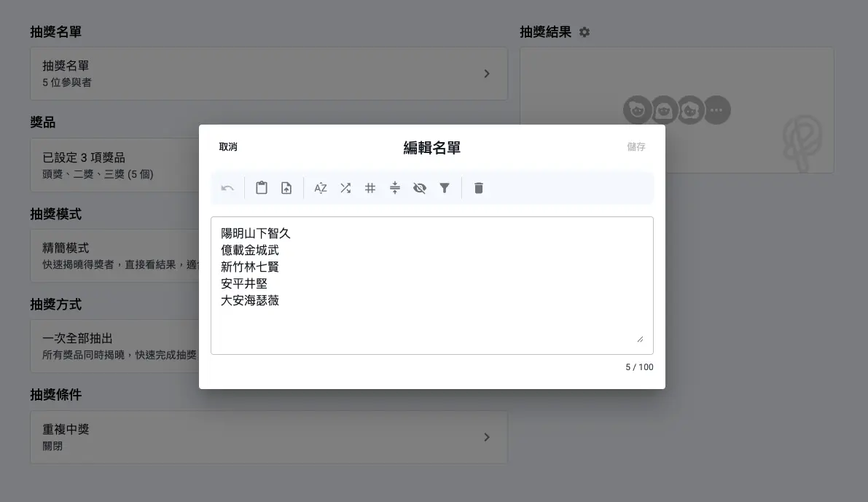Import names from a file
This screenshot has width=868, height=502.
point(286,187)
